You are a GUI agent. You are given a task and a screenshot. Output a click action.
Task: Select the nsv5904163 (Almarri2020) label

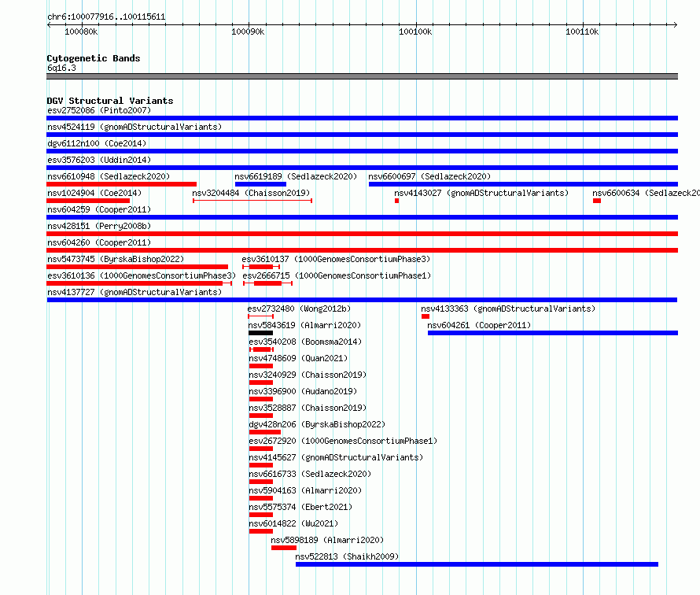[x=305, y=490]
